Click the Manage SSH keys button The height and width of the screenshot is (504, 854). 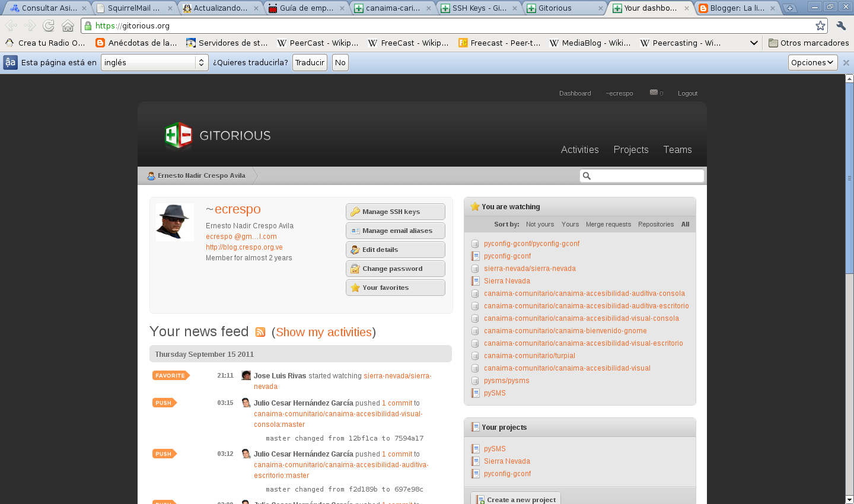coord(395,212)
